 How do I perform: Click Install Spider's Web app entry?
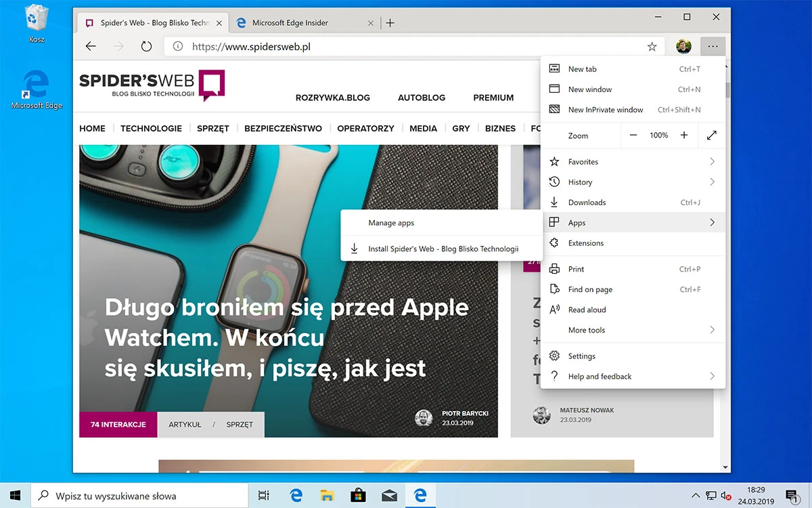[x=442, y=249]
